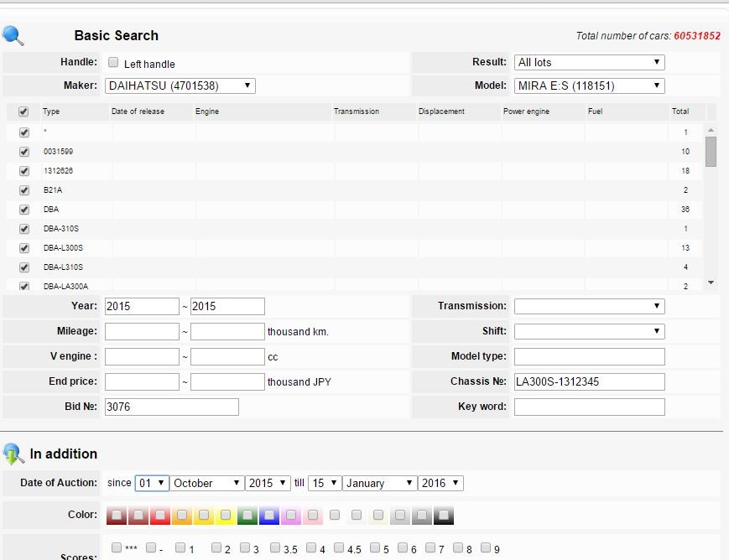Open the till-year dropdown showing 2016
Screen dimensions: 729x560
click(x=440, y=484)
